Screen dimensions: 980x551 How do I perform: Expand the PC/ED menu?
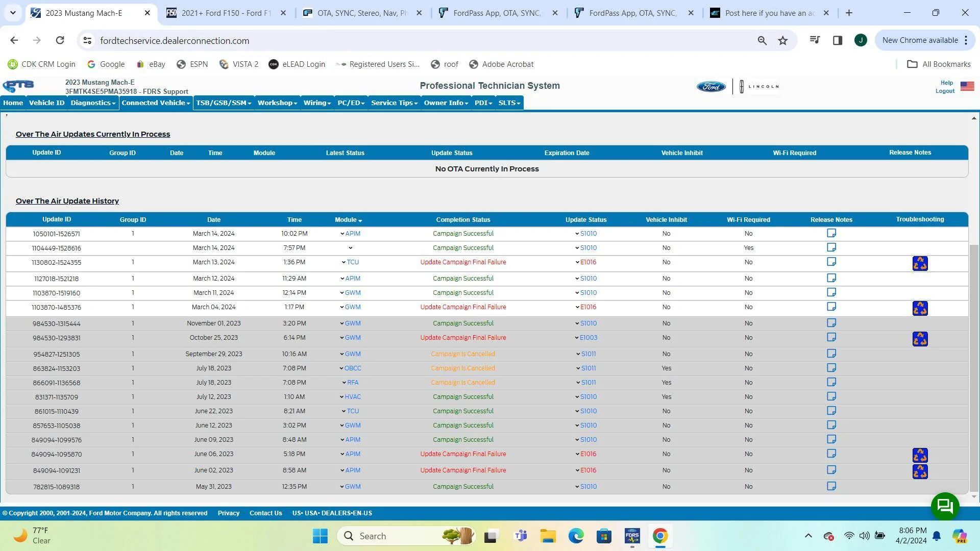(x=351, y=103)
